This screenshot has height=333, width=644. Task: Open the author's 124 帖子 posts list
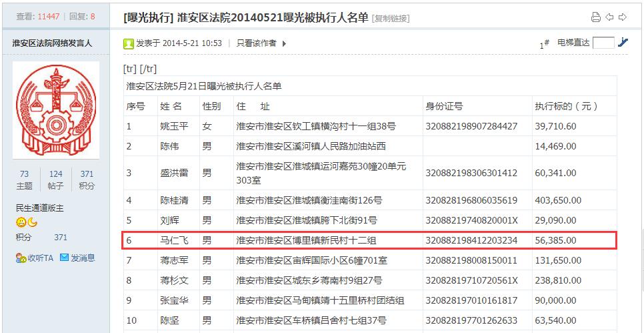(56, 180)
